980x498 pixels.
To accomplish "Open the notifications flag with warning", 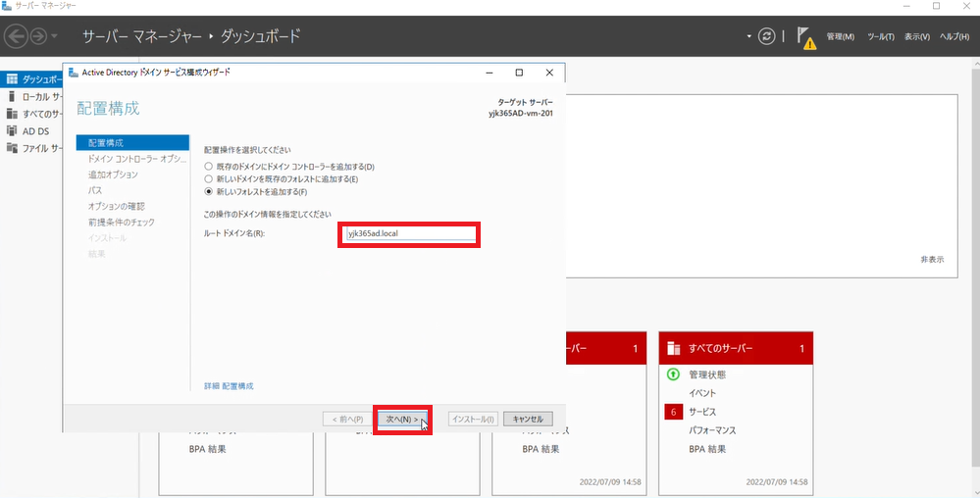I will [x=806, y=37].
